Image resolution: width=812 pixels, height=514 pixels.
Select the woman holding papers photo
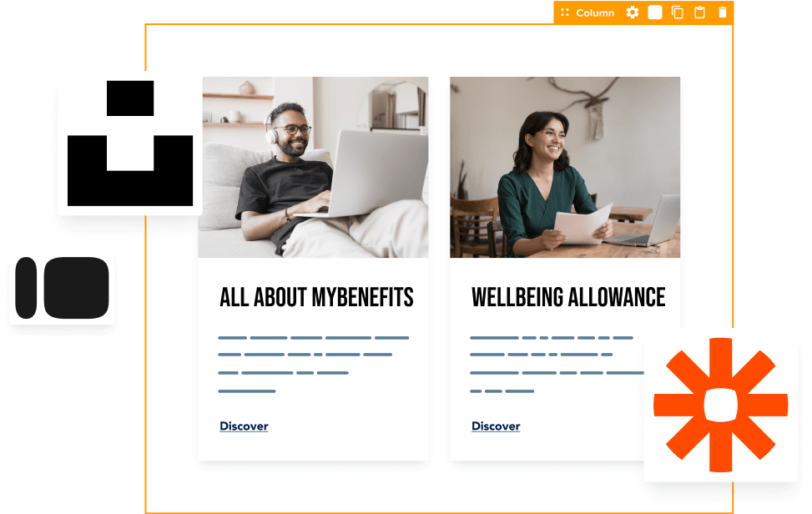click(565, 167)
